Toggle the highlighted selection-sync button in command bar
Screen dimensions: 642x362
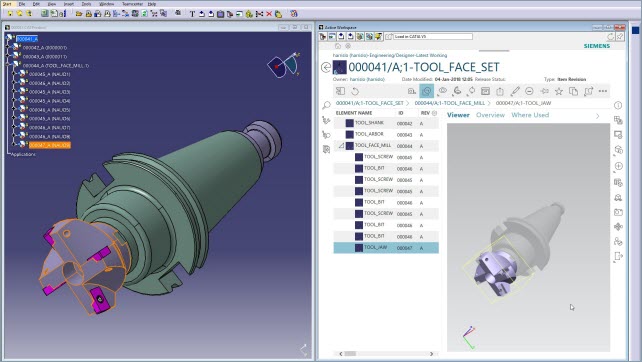tap(427, 91)
